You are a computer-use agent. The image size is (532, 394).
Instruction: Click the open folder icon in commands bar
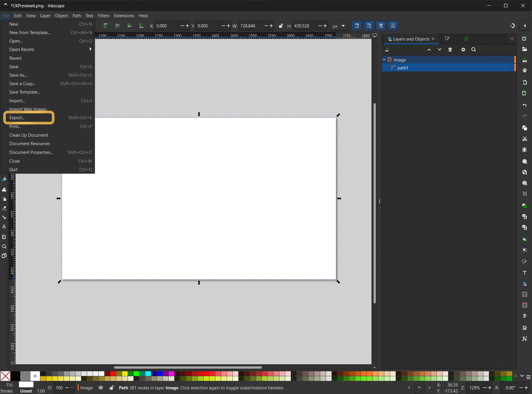point(524,49)
